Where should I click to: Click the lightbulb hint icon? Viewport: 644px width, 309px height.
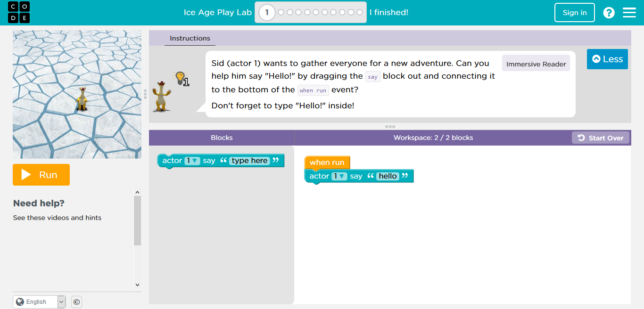181,78
